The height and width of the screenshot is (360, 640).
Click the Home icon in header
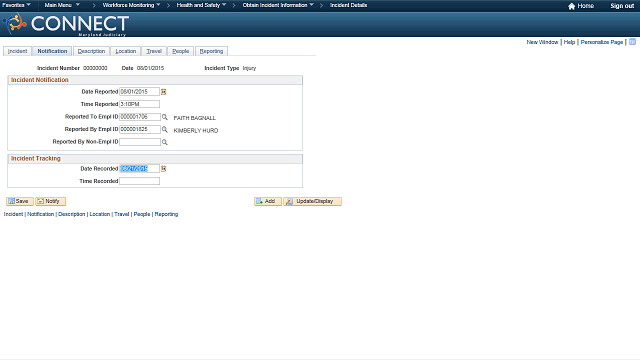point(571,6)
